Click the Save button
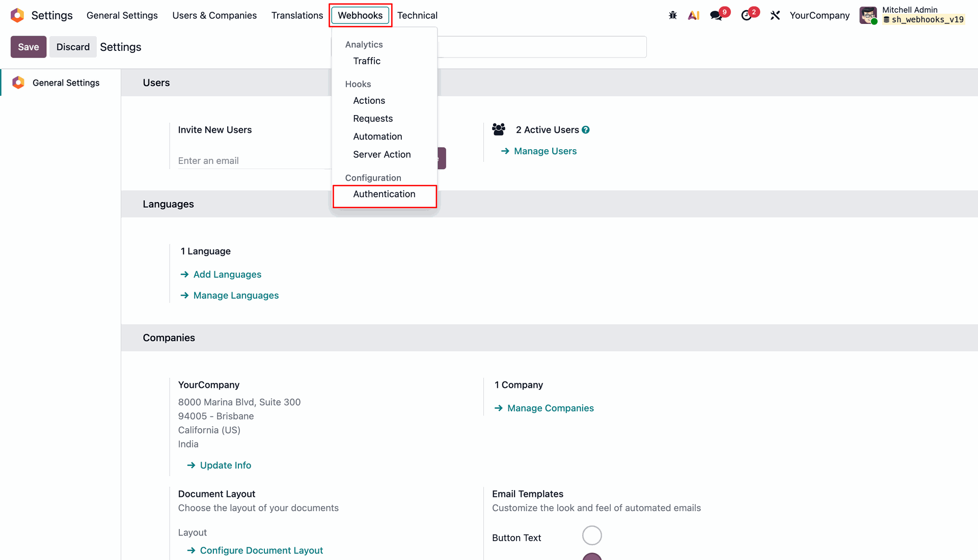 point(29,47)
